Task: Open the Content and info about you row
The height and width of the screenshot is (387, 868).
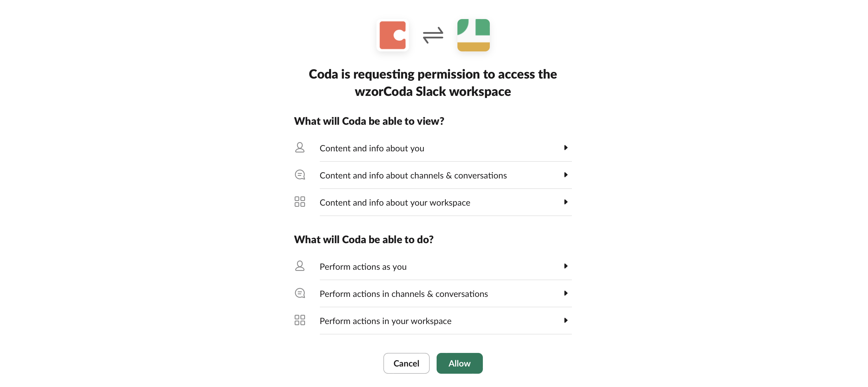Action: tap(372, 148)
